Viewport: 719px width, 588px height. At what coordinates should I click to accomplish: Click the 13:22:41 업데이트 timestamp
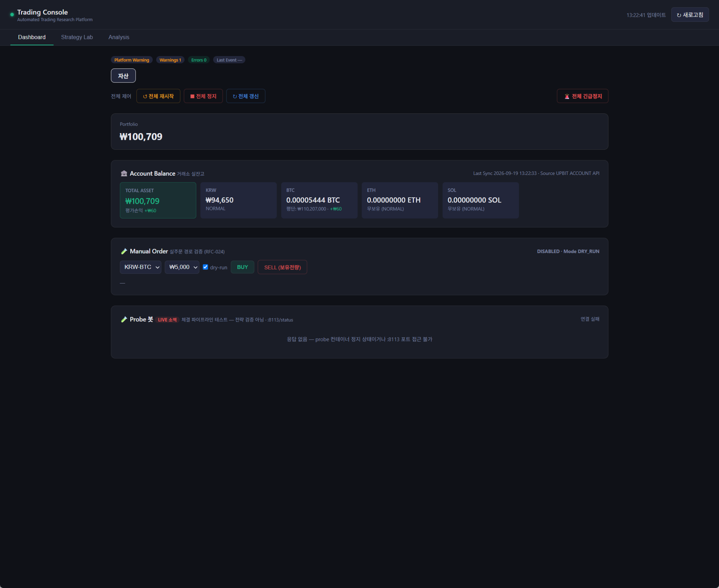click(646, 15)
